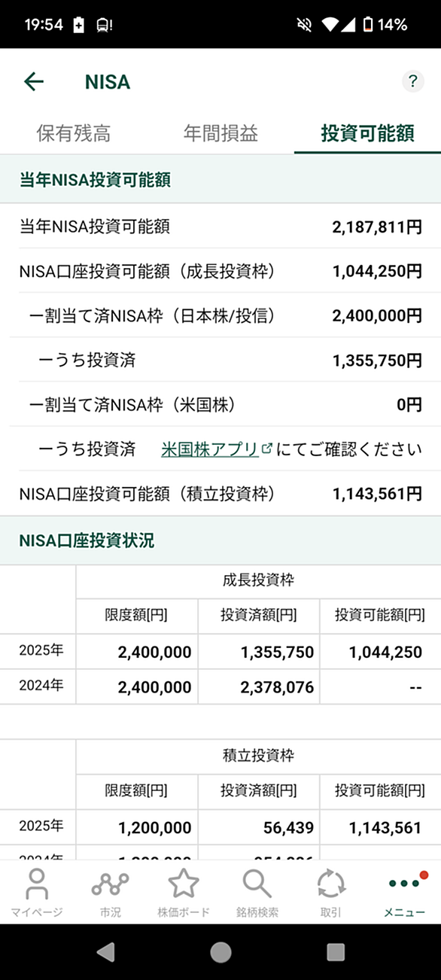
Task: Open 取引 trading icon
Action: (330, 892)
